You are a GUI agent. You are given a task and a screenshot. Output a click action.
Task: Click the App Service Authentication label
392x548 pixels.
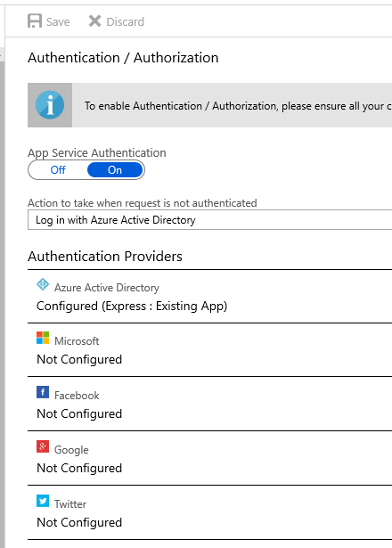pos(97,153)
